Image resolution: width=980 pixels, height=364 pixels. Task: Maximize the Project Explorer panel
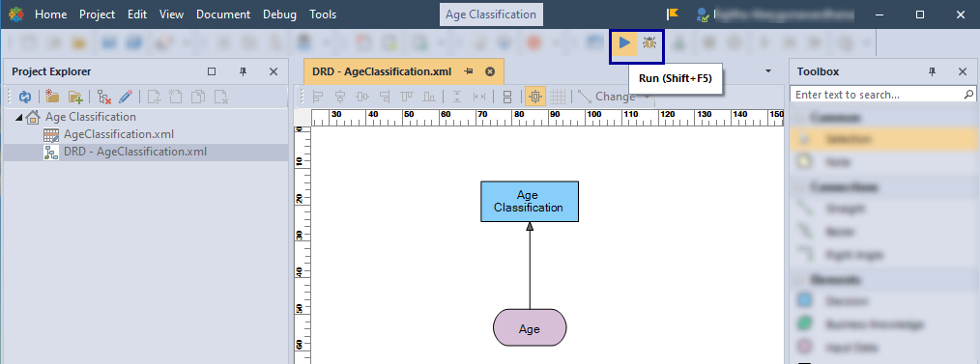point(212,71)
